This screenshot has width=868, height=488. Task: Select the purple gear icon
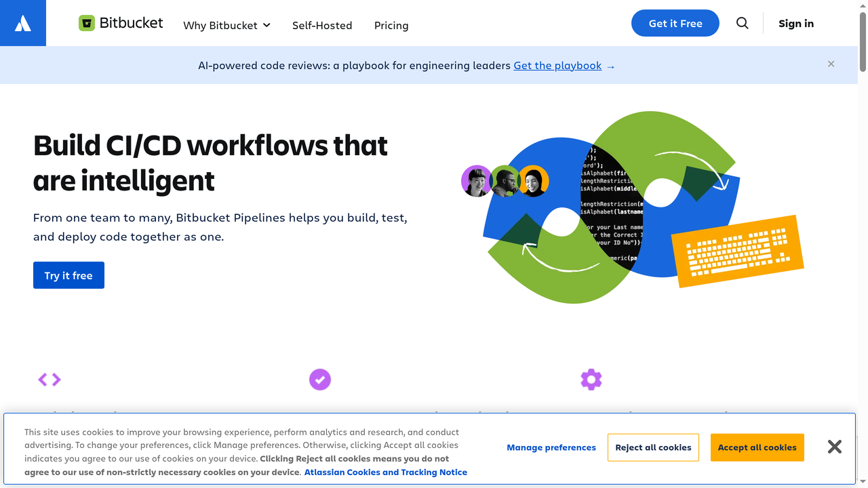click(x=591, y=380)
